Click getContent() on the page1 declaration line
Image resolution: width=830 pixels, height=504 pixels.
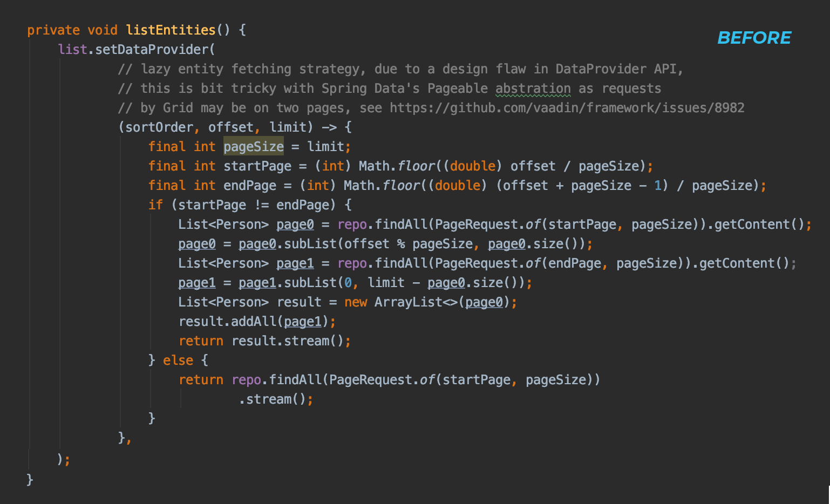point(744,263)
